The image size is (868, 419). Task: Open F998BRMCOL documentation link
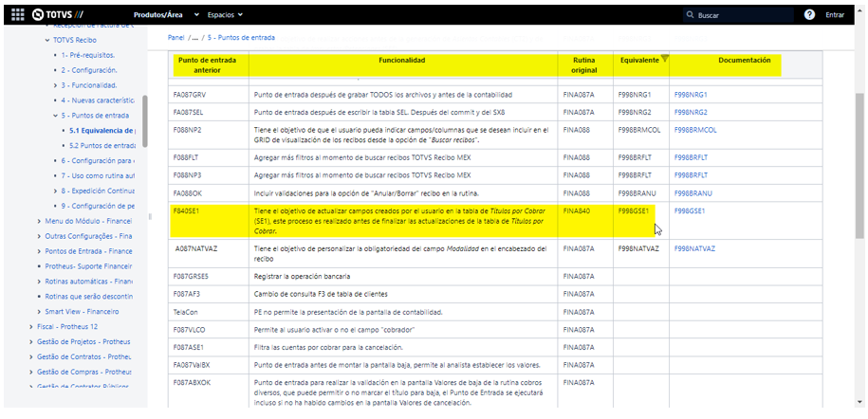[695, 130]
